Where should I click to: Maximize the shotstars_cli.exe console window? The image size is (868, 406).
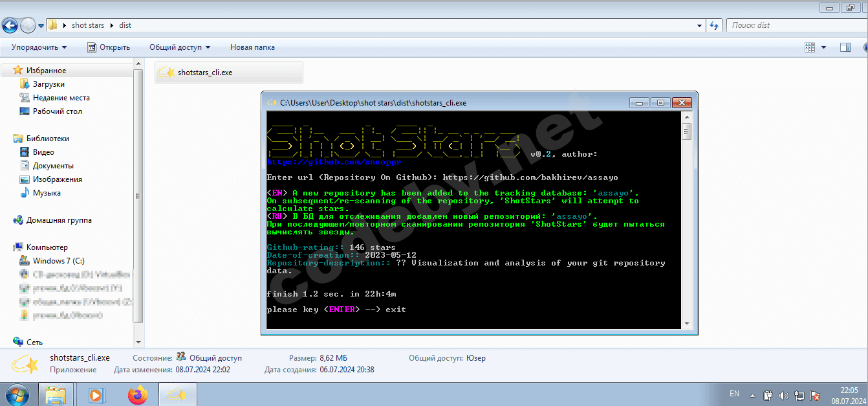660,102
